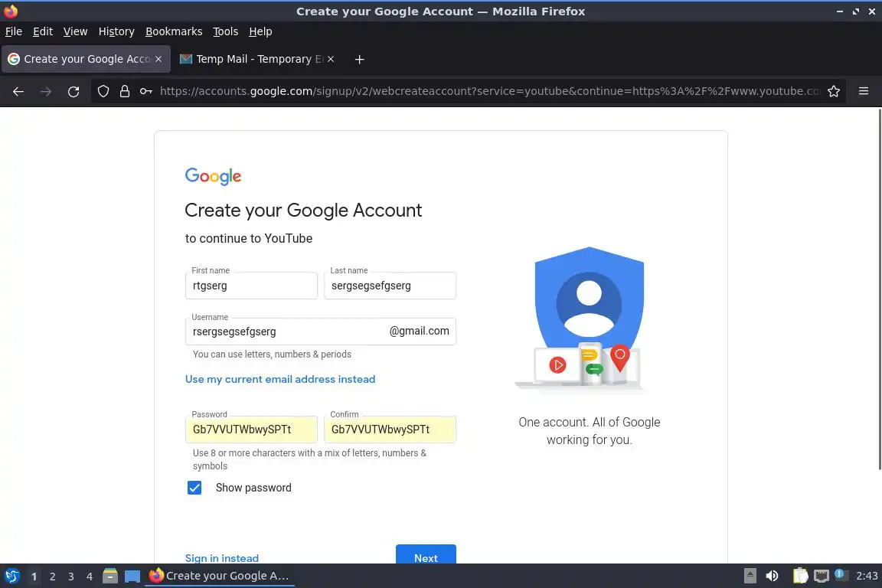Open the History menu

tap(116, 31)
